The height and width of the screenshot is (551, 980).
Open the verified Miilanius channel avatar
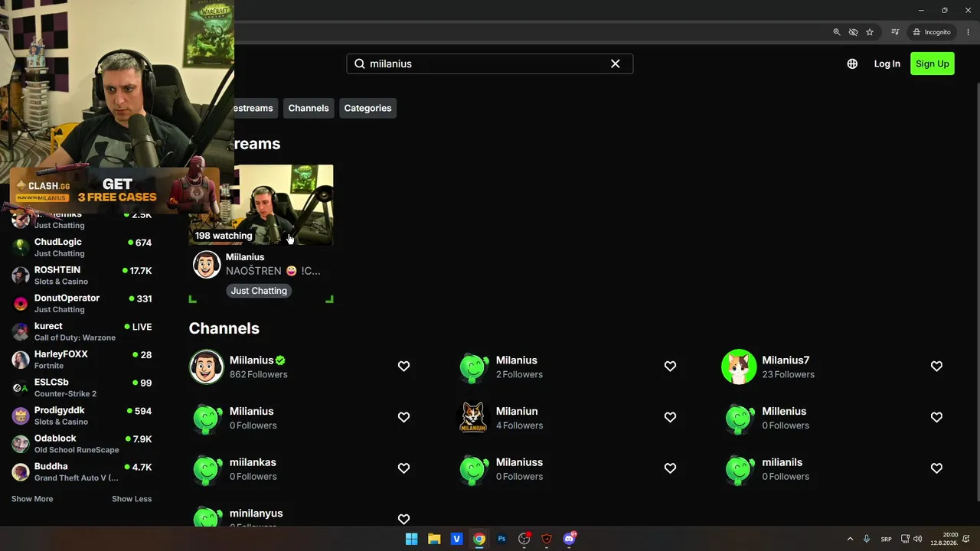coord(207,367)
